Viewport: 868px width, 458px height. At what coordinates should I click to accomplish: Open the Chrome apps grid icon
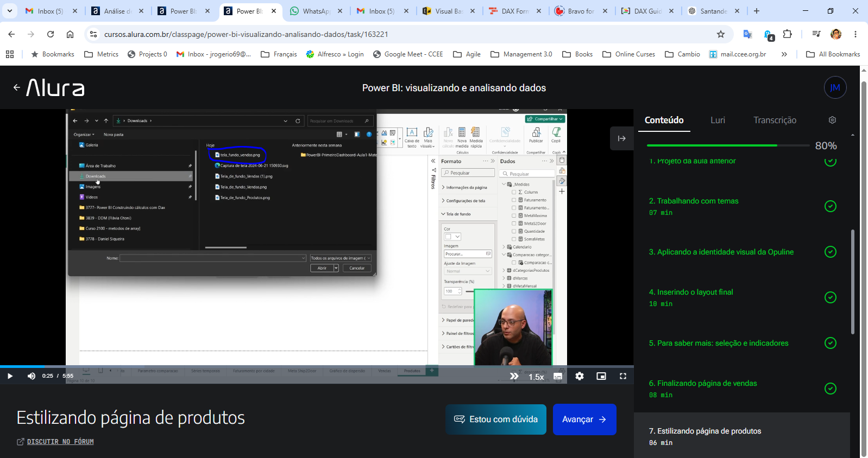tap(10, 54)
